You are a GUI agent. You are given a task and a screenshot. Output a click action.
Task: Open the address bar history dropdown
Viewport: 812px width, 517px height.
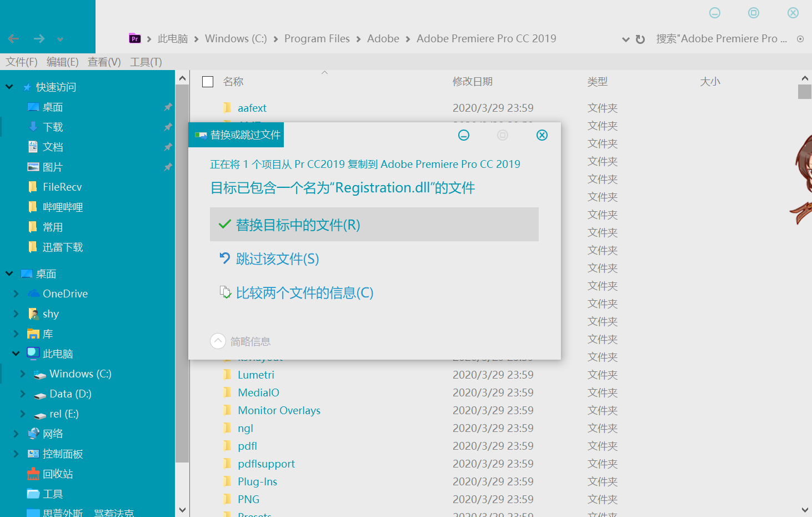coord(626,39)
